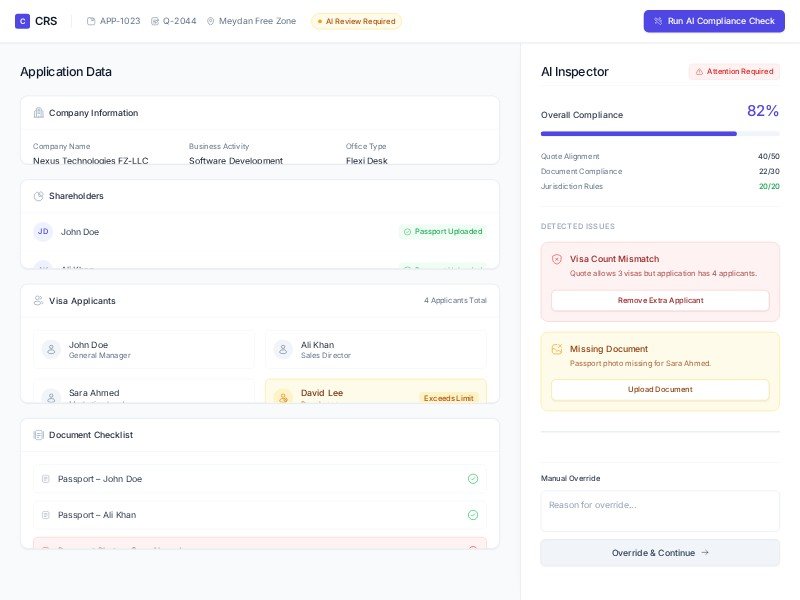
Task: Click the Upload Document button
Action: (x=660, y=390)
